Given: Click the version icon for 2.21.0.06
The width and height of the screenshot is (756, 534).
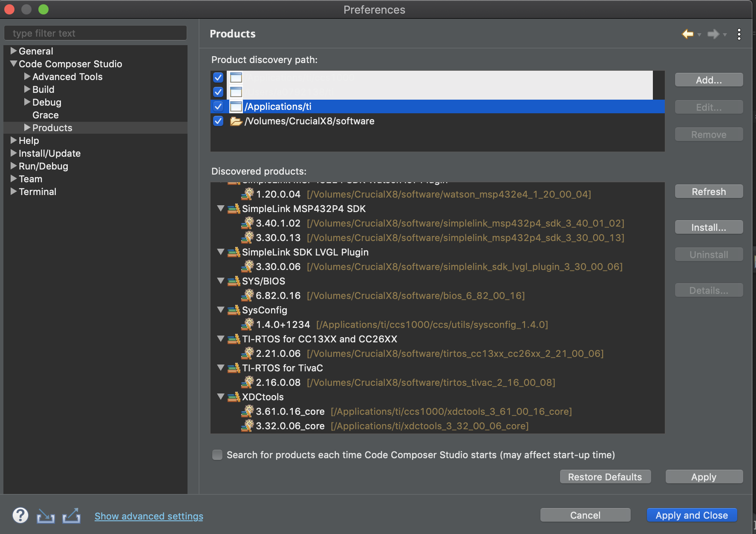Looking at the screenshot, I should 248,353.
